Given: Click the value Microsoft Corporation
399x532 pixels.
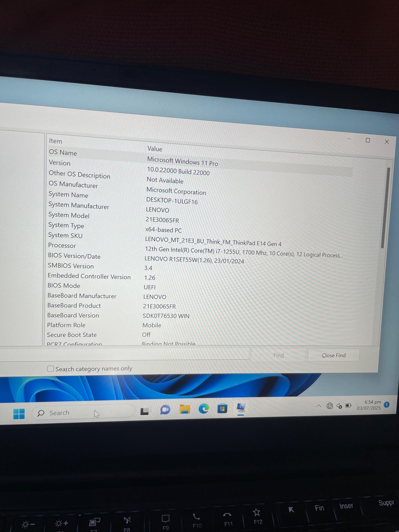Looking at the screenshot, I should [x=176, y=191].
